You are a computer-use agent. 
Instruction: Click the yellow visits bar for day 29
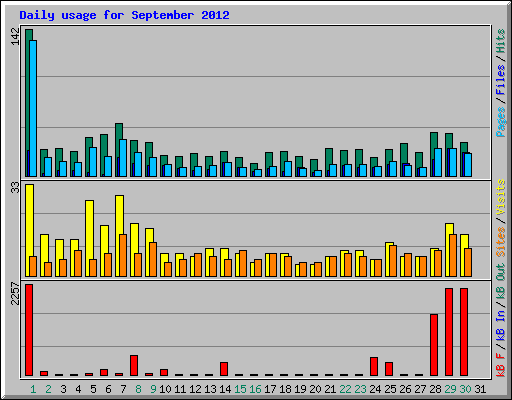pos(448,250)
